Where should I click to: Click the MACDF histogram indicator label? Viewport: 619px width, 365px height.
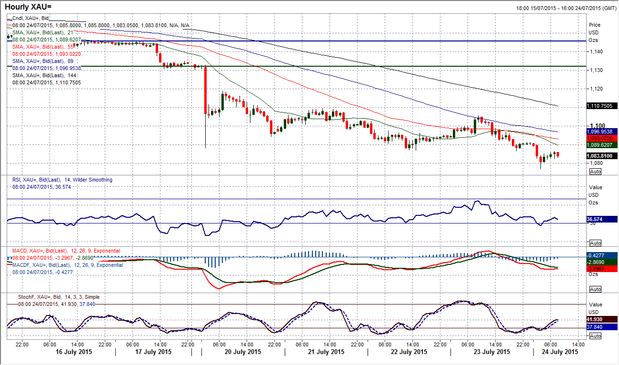click(68, 265)
